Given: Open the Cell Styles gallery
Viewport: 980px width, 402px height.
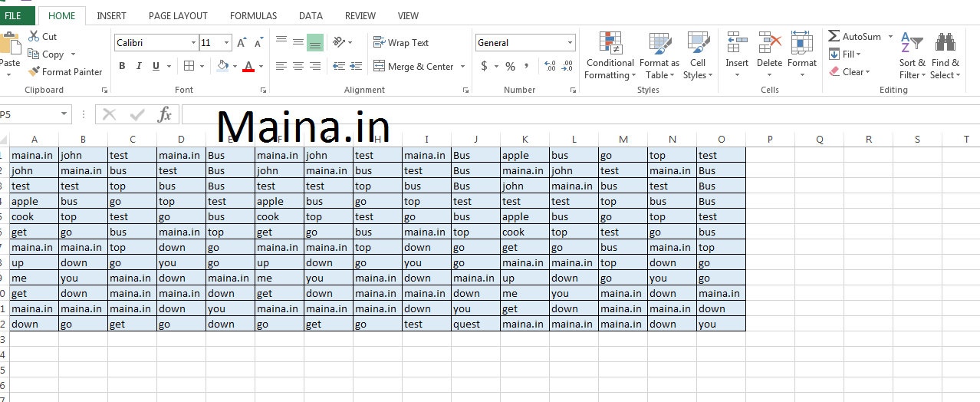Looking at the screenshot, I should 698,55.
